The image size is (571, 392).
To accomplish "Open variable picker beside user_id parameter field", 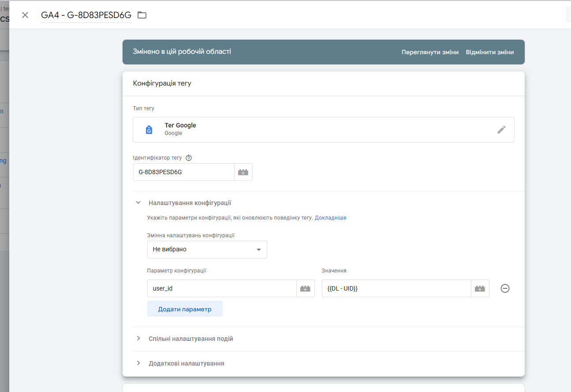I will pyautogui.click(x=306, y=288).
